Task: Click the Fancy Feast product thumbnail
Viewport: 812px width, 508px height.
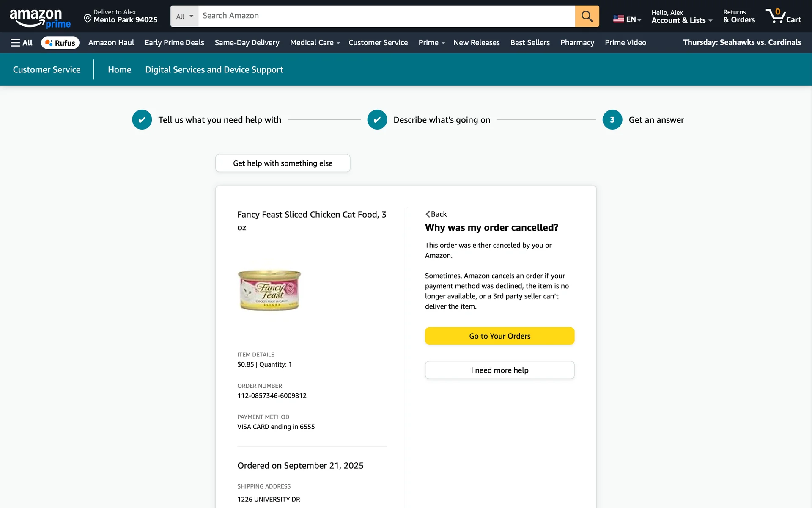Action: (x=269, y=290)
